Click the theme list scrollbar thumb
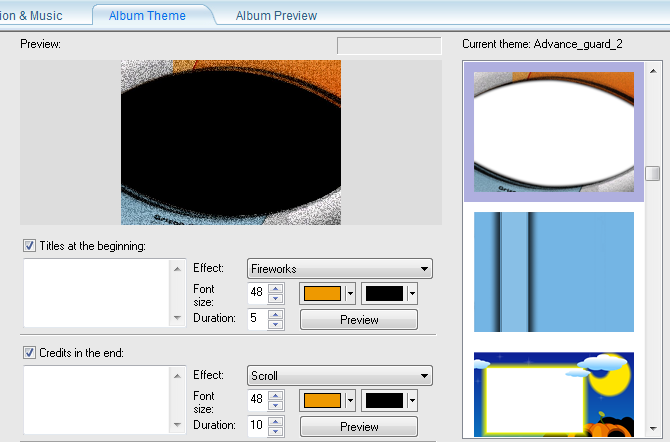The width and height of the screenshot is (670, 442). point(652,174)
